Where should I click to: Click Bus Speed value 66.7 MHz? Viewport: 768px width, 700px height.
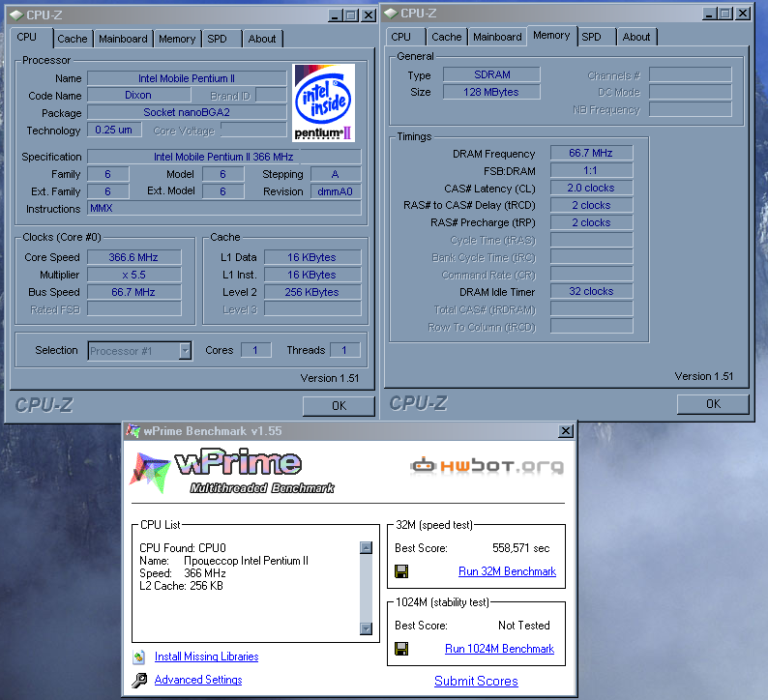coord(133,292)
